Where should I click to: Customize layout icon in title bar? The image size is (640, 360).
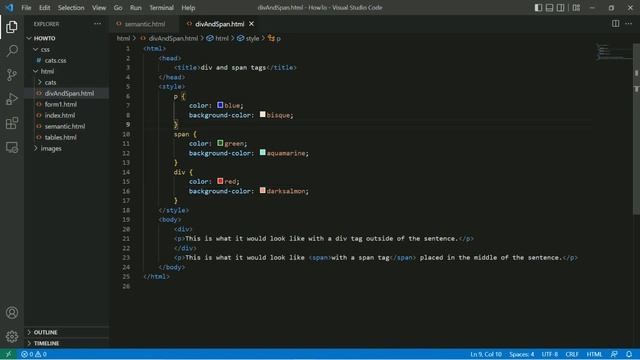576,8
